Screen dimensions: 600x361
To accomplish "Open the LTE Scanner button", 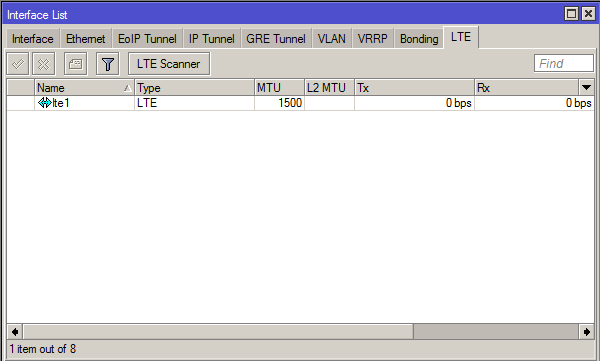I will point(169,64).
